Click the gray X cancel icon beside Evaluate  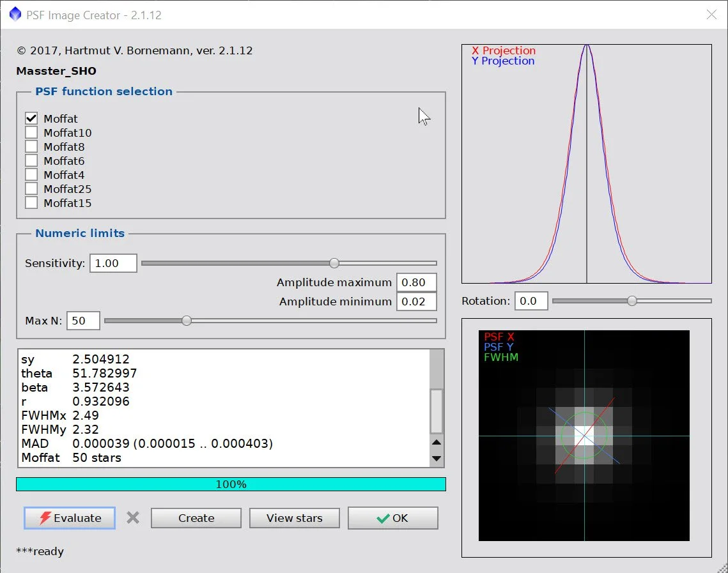click(x=133, y=518)
